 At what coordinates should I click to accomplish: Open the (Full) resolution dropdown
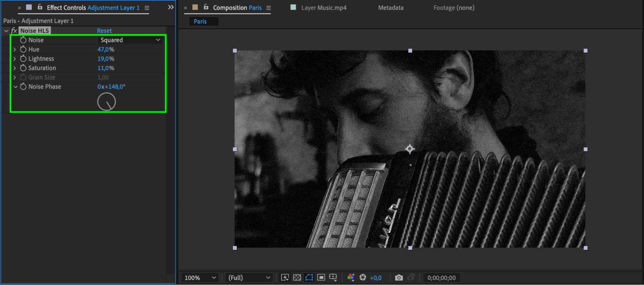tap(249, 278)
